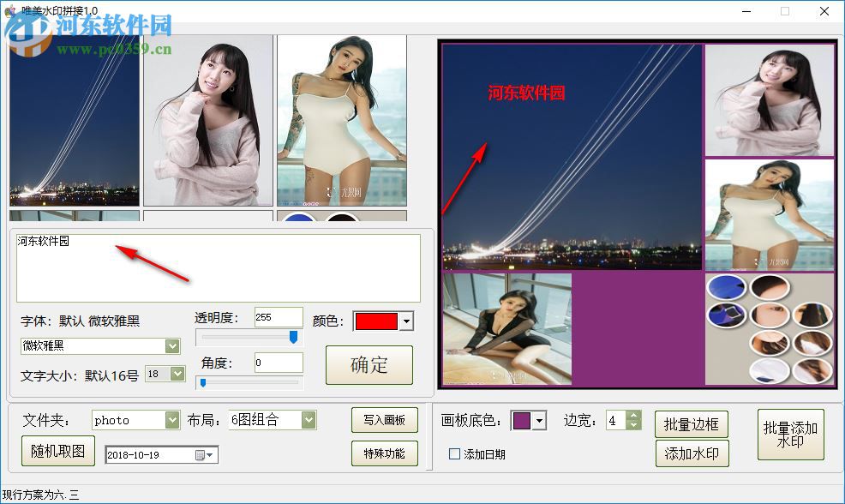Click the 批量边框 button
The height and width of the screenshot is (504, 845).
[x=692, y=423]
